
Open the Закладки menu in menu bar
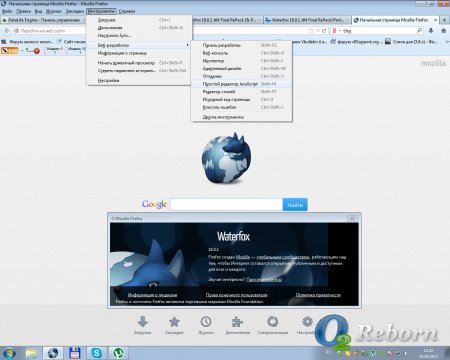[x=74, y=11]
